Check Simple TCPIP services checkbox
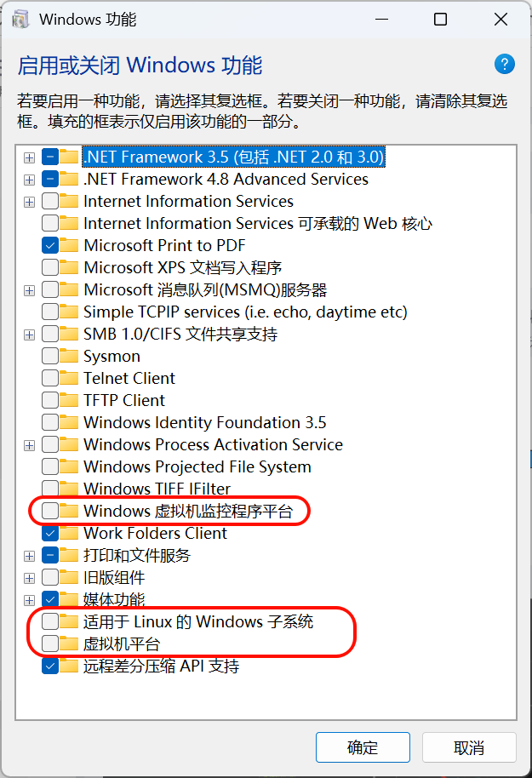 pyautogui.click(x=50, y=312)
